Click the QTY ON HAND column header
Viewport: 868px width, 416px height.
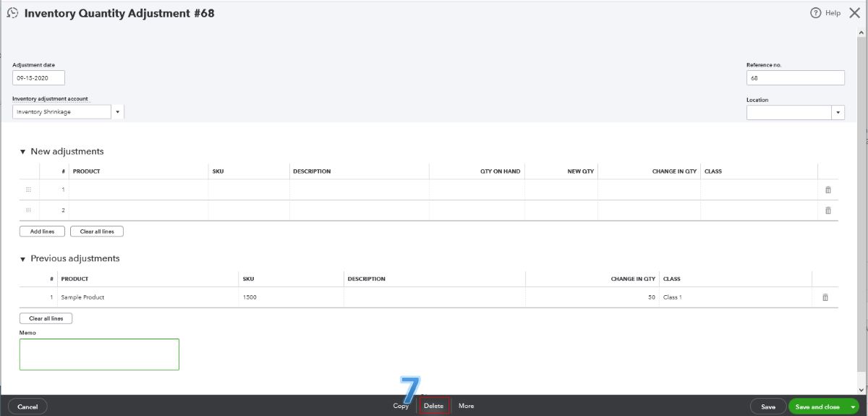(501, 171)
